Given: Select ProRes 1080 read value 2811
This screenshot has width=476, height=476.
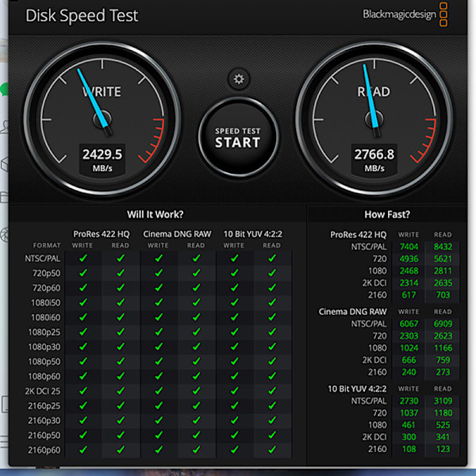Looking at the screenshot, I should coord(443,271).
